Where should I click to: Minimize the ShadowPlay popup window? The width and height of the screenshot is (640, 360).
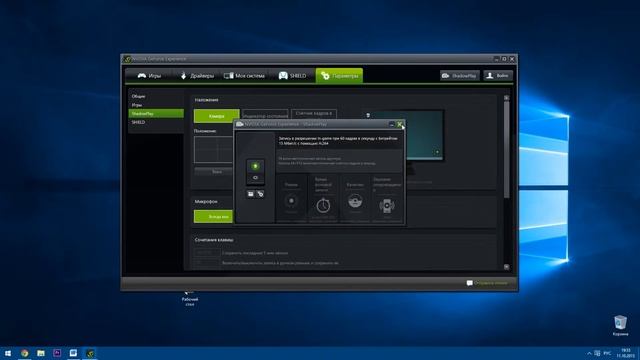[x=392, y=124]
